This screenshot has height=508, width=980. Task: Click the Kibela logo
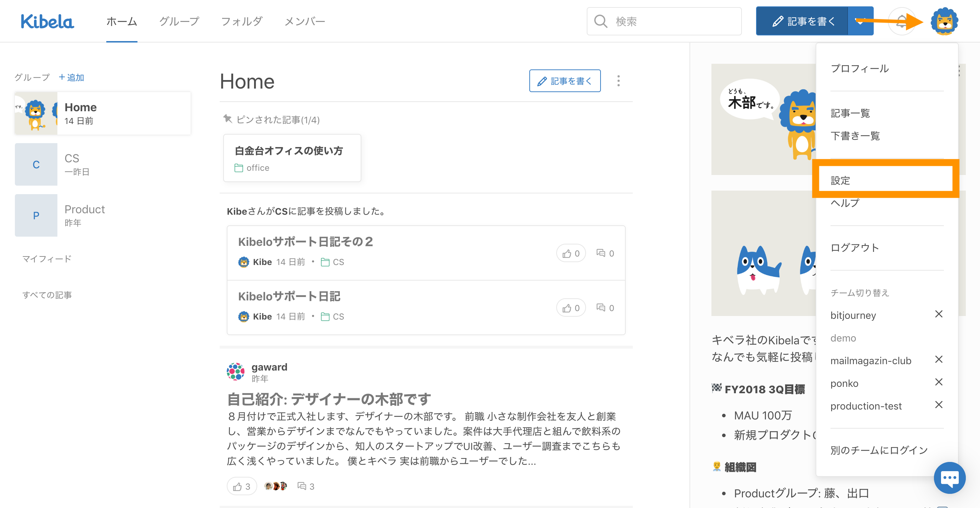click(x=47, y=21)
